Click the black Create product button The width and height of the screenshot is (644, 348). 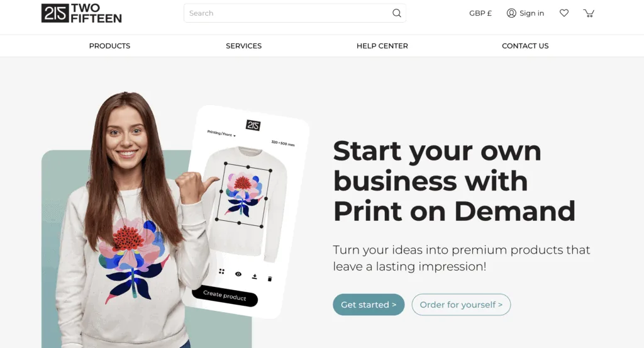tap(225, 295)
